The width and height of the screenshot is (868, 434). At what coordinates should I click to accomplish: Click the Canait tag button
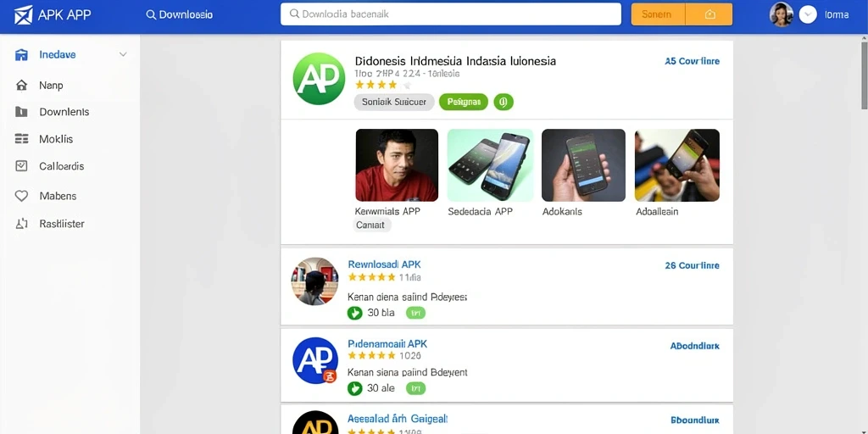(x=372, y=225)
